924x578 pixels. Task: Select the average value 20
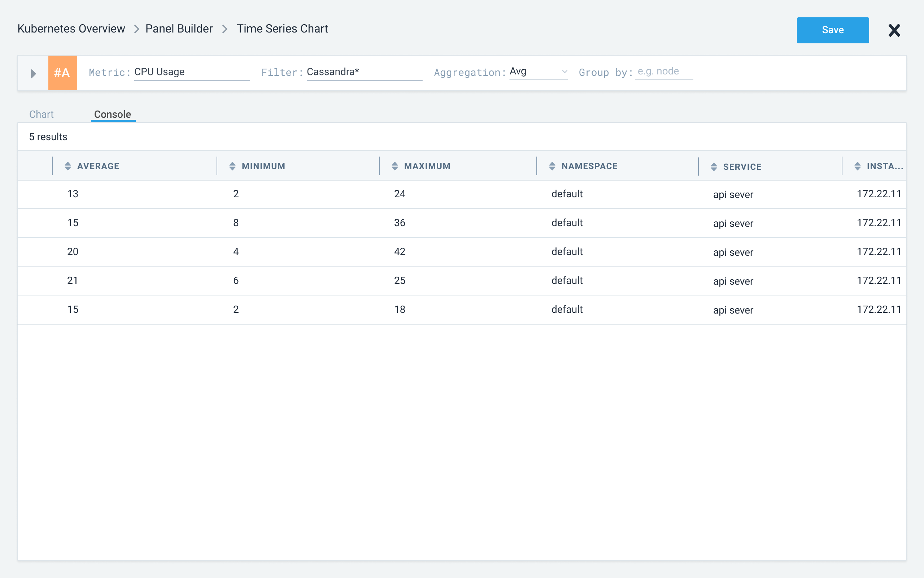tap(73, 251)
